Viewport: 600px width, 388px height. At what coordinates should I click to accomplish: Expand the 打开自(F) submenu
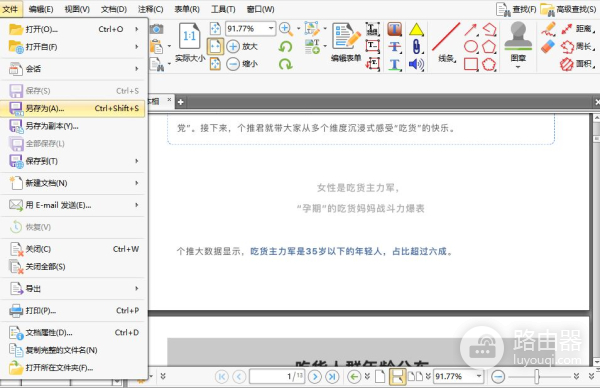pyautogui.click(x=73, y=47)
